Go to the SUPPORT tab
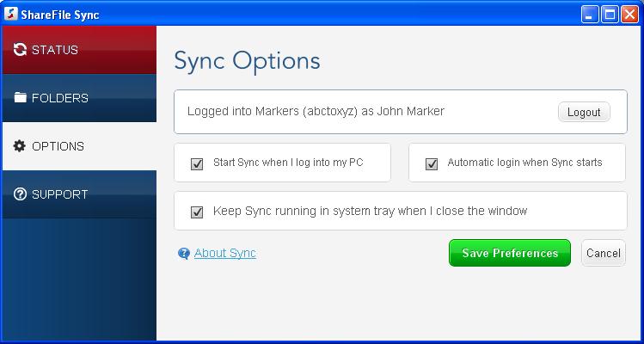 tap(79, 194)
